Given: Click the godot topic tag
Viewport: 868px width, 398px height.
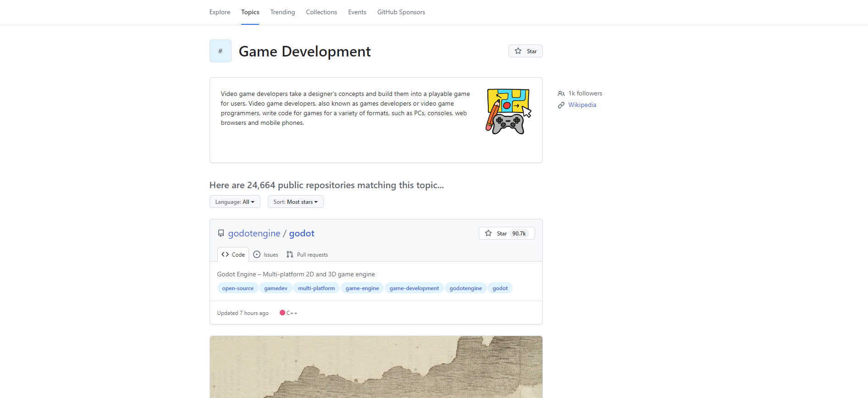Looking at the screenshot, I should coord(500,288).
